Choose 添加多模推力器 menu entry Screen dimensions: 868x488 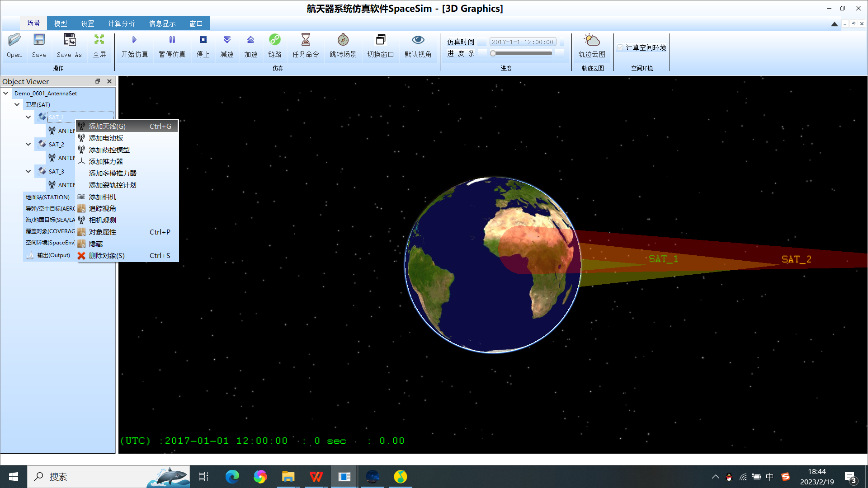point(127,173)
